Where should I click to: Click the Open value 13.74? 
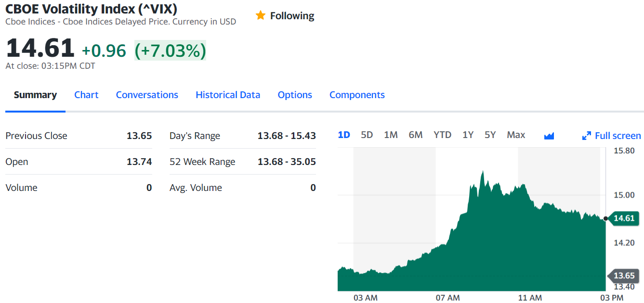[139, 162]
